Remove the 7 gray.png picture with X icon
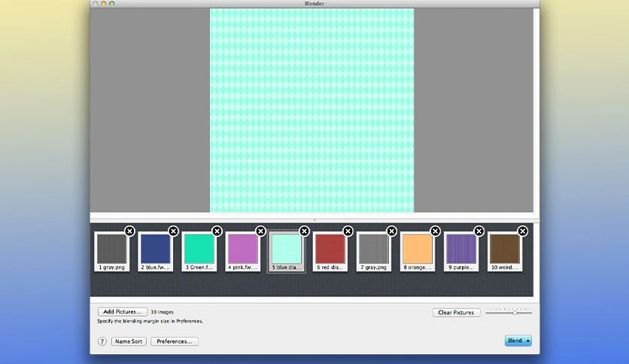629x364 pixels. click(x=391, y=232)
